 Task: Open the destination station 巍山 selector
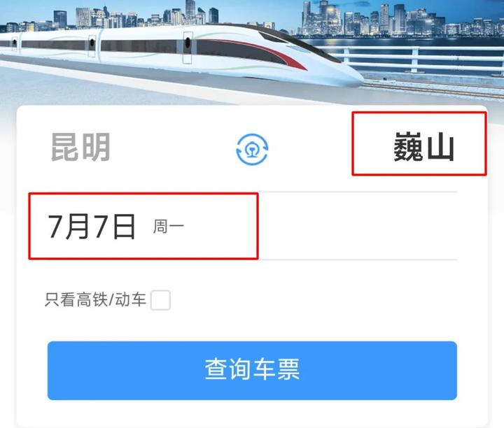pyautogui.click(x=419, y=143)
